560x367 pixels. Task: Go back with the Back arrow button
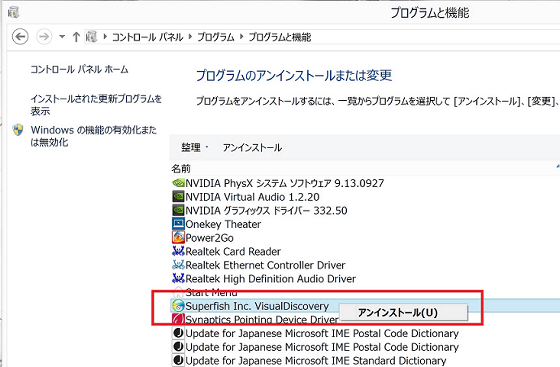[20, 36]
